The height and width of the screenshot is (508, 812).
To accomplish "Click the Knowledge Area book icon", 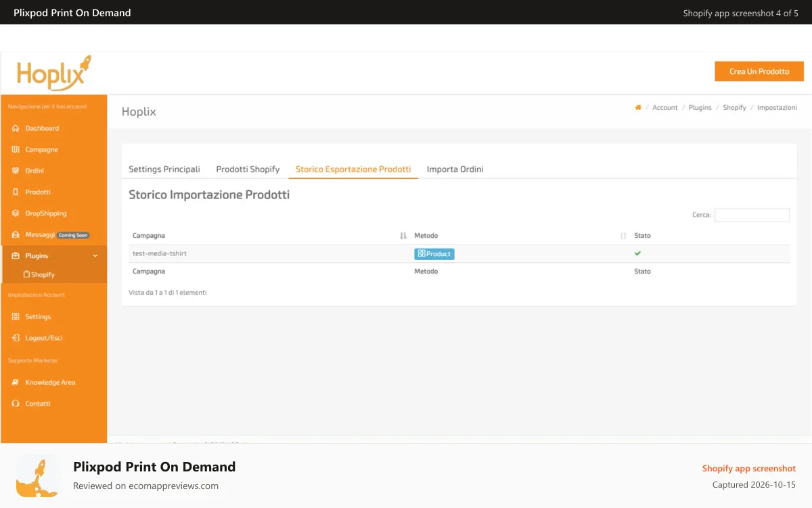I will tap(16, 383).
